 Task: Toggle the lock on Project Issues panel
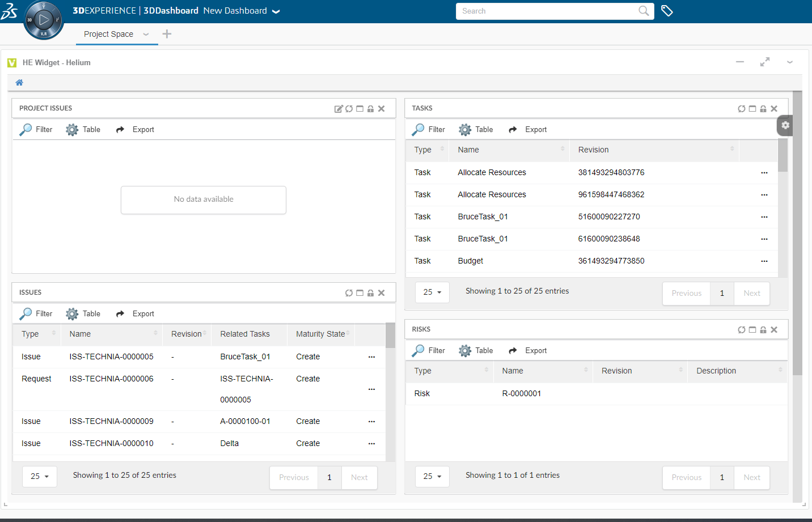(370, 109)
